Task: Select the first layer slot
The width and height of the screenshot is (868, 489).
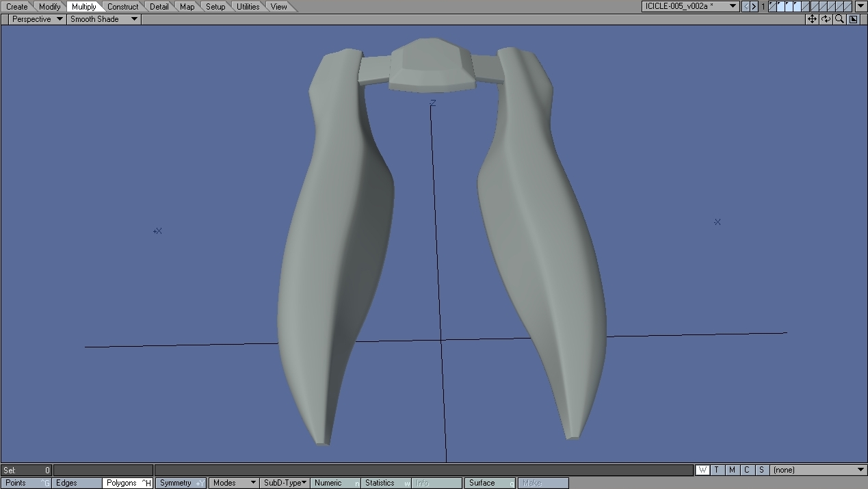Action: coord(773,6)
